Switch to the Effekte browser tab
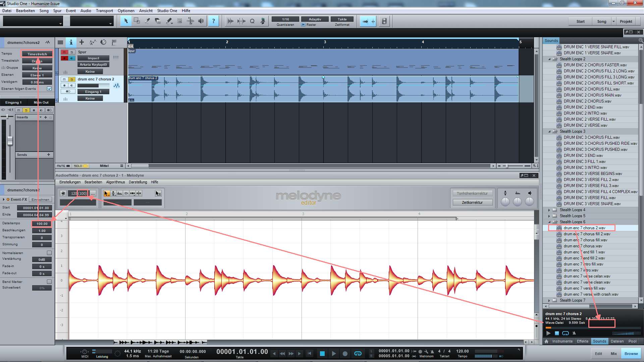 coord(583,341)
